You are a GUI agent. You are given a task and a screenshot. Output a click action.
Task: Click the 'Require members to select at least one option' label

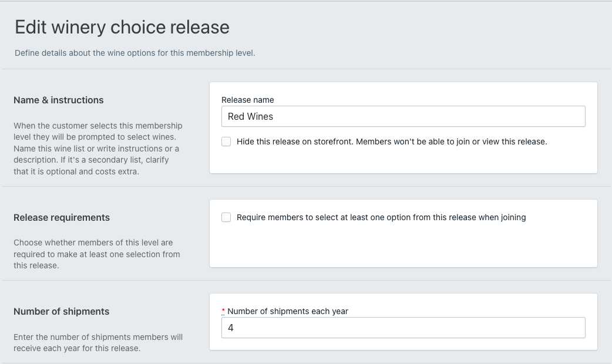pyautogui.click(x=381, y=217)
